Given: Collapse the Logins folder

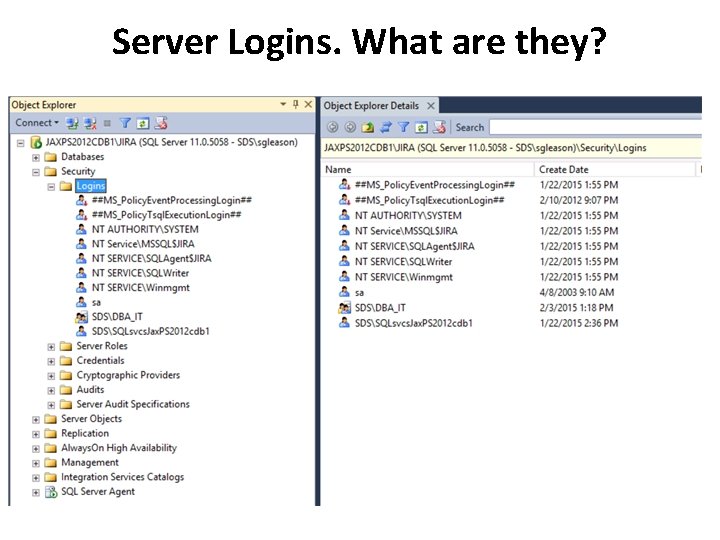Looking at the screenshot, I should click(51, 187).
